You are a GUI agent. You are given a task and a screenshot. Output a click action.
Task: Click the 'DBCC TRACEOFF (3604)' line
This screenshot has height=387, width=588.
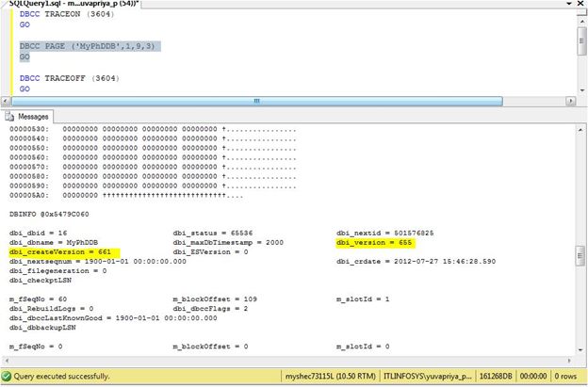70,78
